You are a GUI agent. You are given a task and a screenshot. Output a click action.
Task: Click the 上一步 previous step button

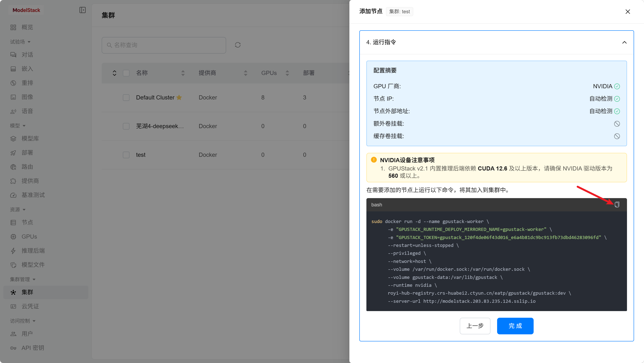click(x=475, y=326)
